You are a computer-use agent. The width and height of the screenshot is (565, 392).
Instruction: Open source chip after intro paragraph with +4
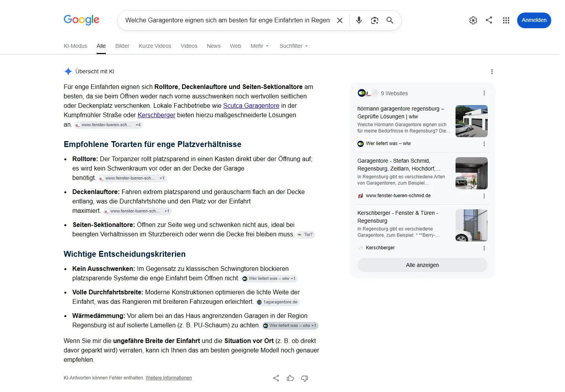[108, 125]
